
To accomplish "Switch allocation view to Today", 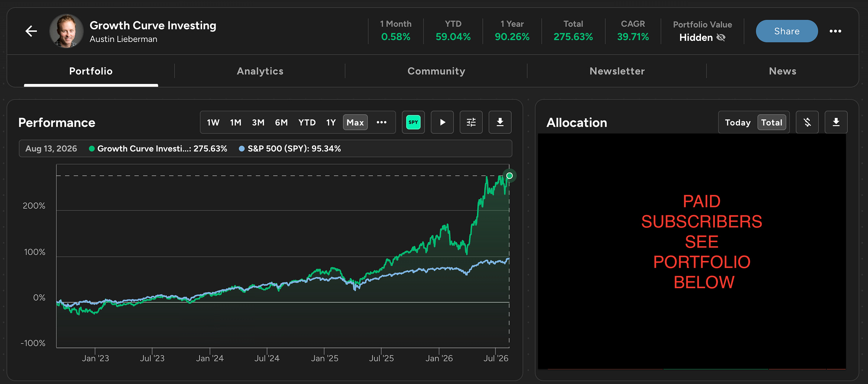I will (x=738, y=122).
